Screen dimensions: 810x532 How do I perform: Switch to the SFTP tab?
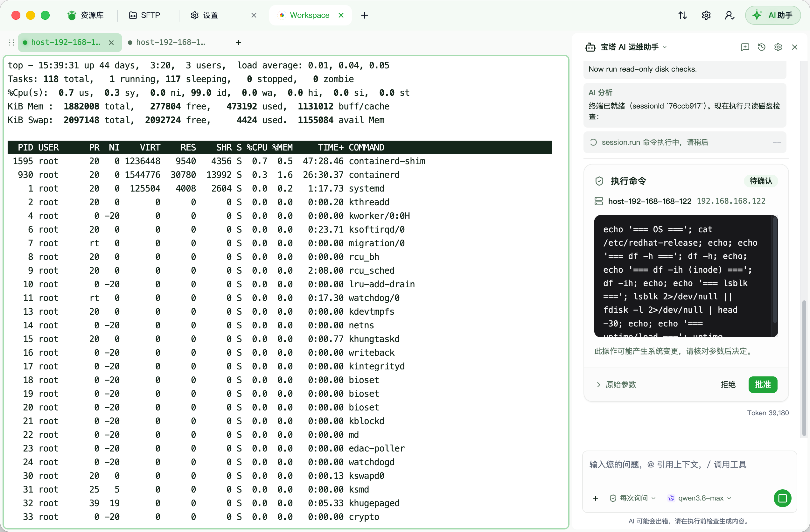pyautogui.click(x=145, y=15)
